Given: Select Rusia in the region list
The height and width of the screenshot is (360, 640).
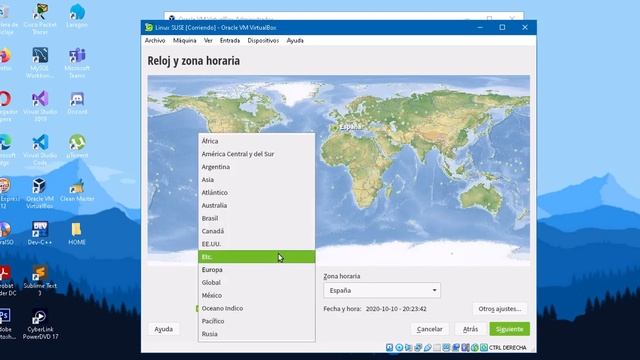Looking at the screenshot, I should click(x=257, y=334).
